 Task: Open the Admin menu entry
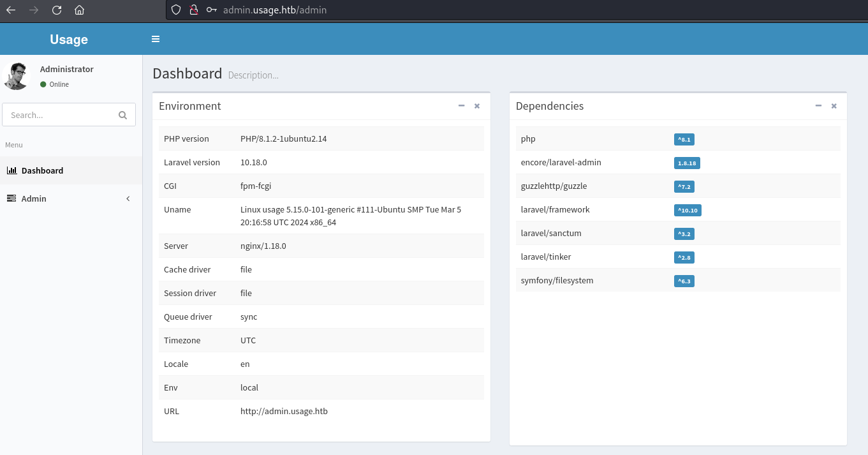tap(33, 198)
